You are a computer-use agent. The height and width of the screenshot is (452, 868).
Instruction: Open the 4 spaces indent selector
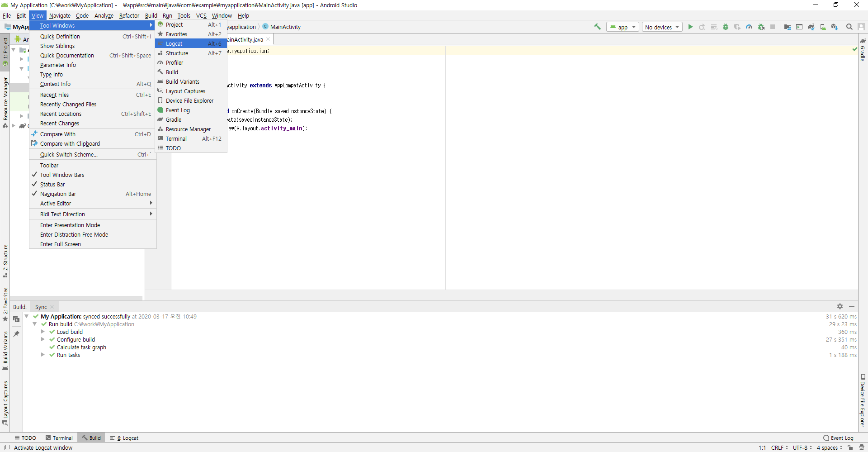point(829,447)
